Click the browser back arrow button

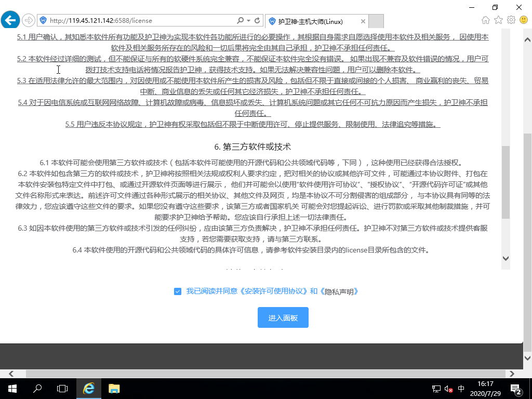pyautogui.click(x=10, y=21)
